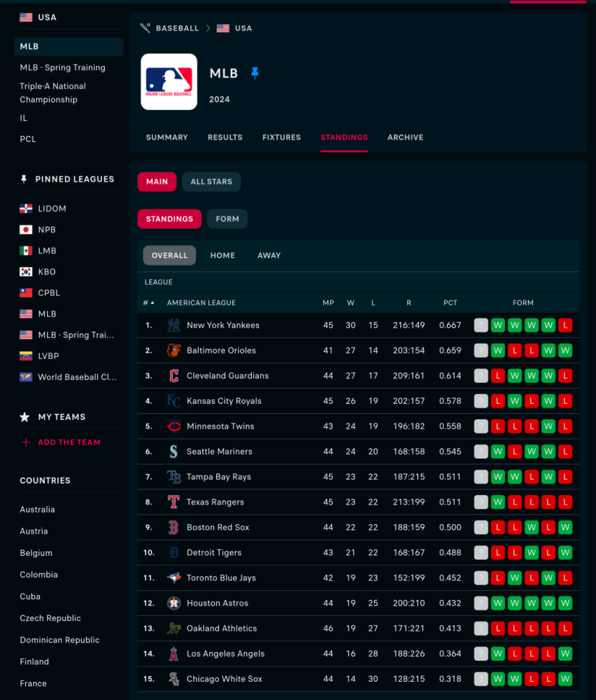Open the Fixtures tab
596x700 pixels.
point(281,137)
